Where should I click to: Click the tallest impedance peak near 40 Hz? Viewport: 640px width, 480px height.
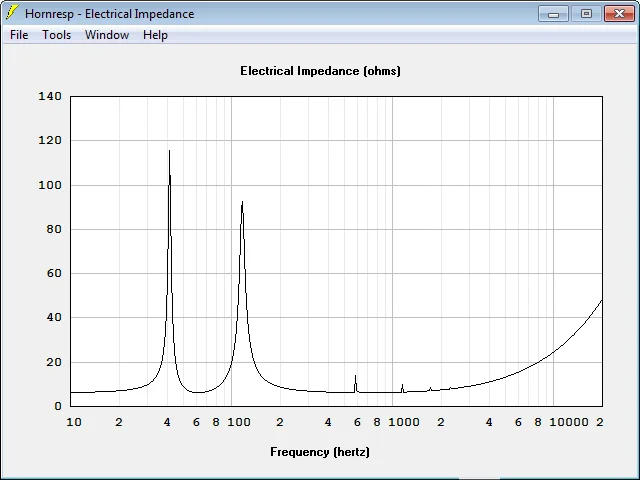169,152
